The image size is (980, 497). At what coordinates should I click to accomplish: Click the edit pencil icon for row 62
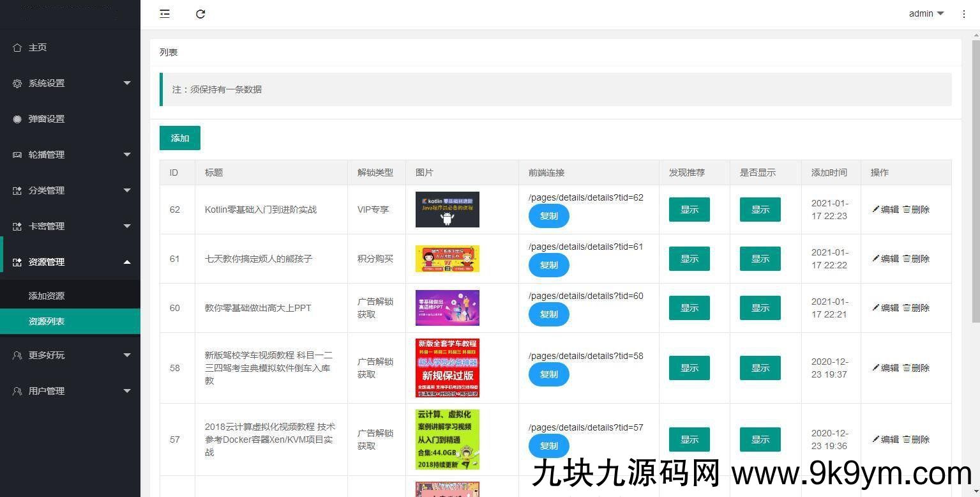tap(876, 210)
